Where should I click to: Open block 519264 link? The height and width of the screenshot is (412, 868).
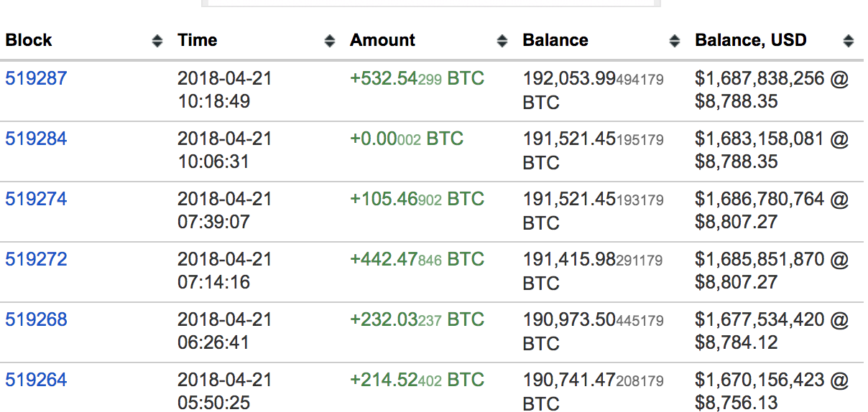pyautogui.click(x=36, y=380)
